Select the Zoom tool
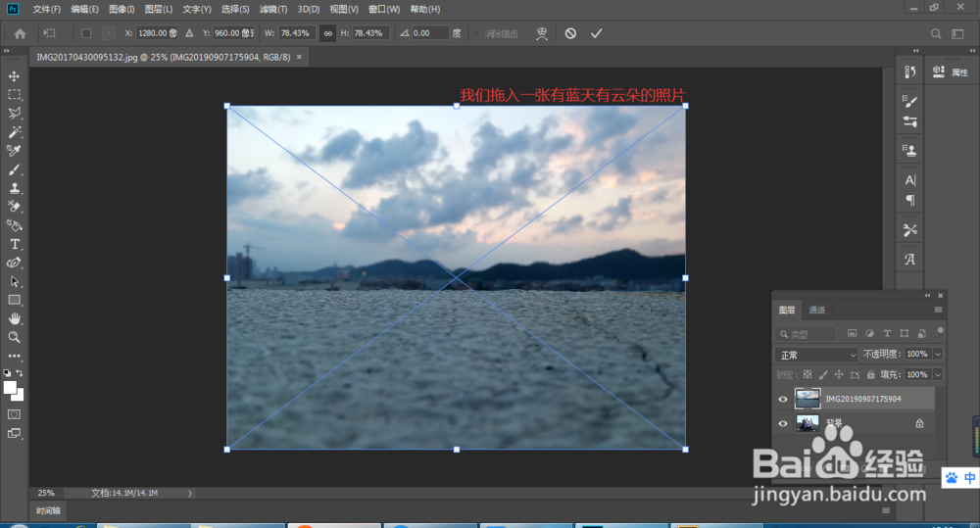 [x=14, y=337]
